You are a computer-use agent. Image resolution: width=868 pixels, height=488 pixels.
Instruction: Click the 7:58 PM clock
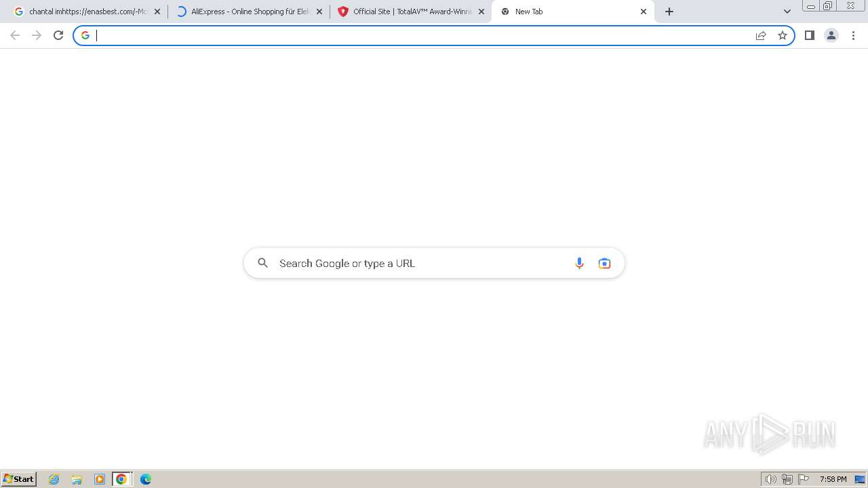point(833,479)
